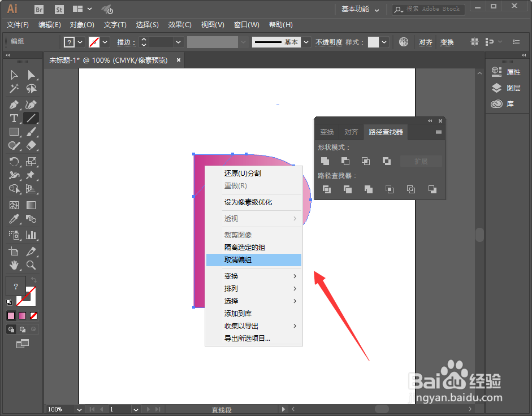Select the Eraser tool
This screenshot has width=532, height=416.
tap(31, 146)
